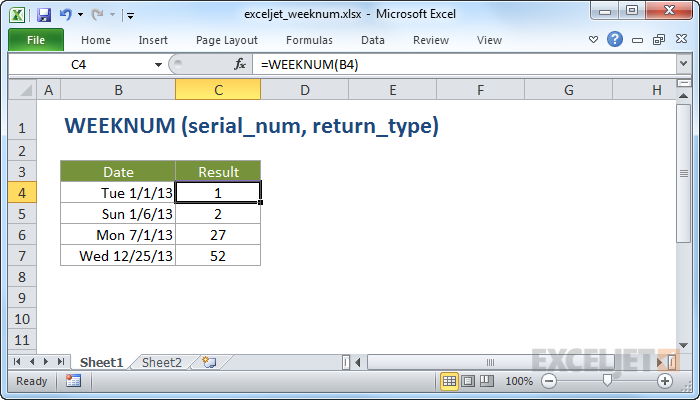Go to previous sheet tab arrow
700x400 pixels.
point(32,362)
